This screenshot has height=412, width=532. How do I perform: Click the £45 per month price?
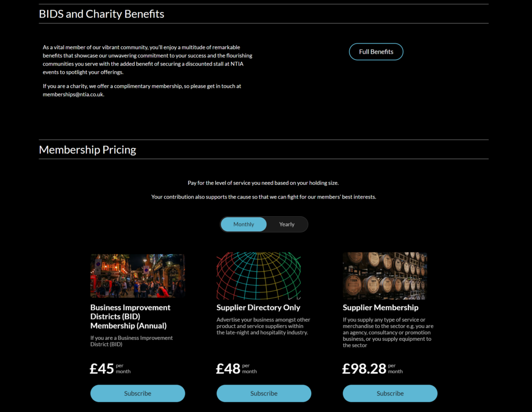110,368
